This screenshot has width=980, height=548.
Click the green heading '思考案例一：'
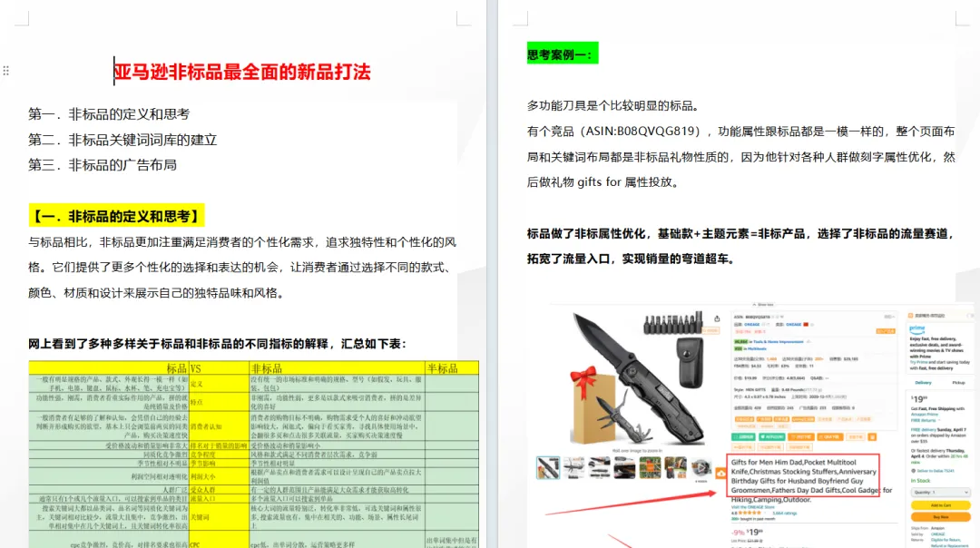click(x=563, y=54)
